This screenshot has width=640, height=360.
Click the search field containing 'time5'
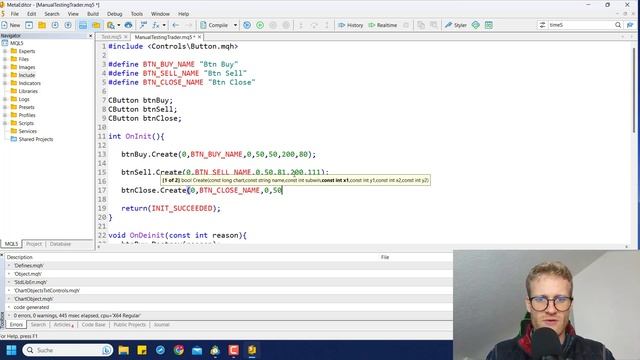[580, 25]
